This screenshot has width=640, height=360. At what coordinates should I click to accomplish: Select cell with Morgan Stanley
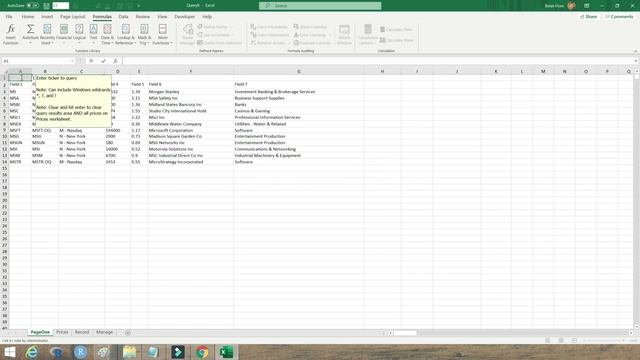pos(191,92)
